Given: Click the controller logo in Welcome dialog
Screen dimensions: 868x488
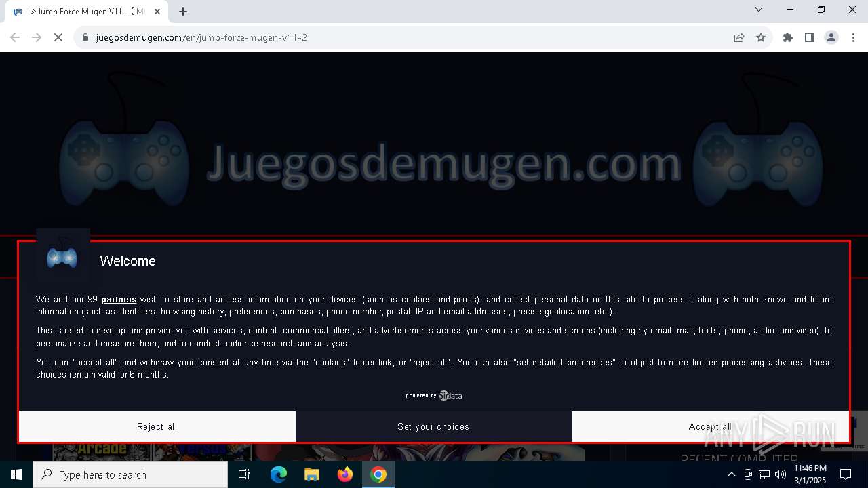Looking at the screenshot, I should [62, 256].
